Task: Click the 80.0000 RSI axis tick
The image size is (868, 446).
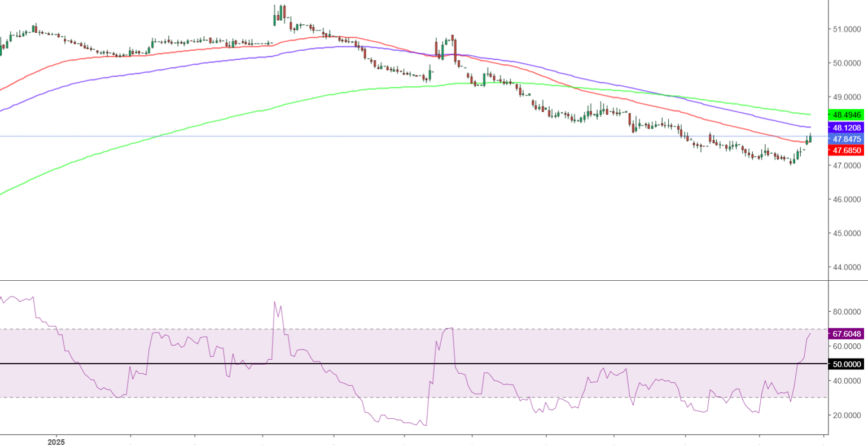Action: (847, 312)
